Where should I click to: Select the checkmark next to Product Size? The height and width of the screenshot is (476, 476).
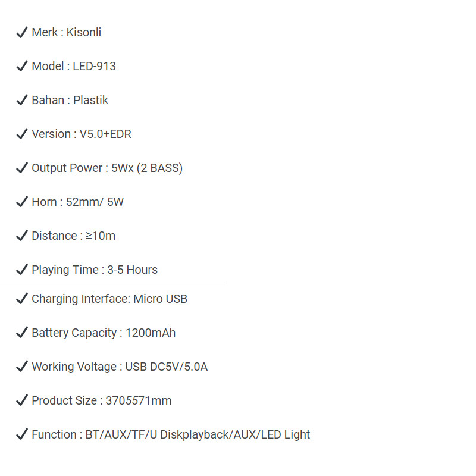pos(22,400)
